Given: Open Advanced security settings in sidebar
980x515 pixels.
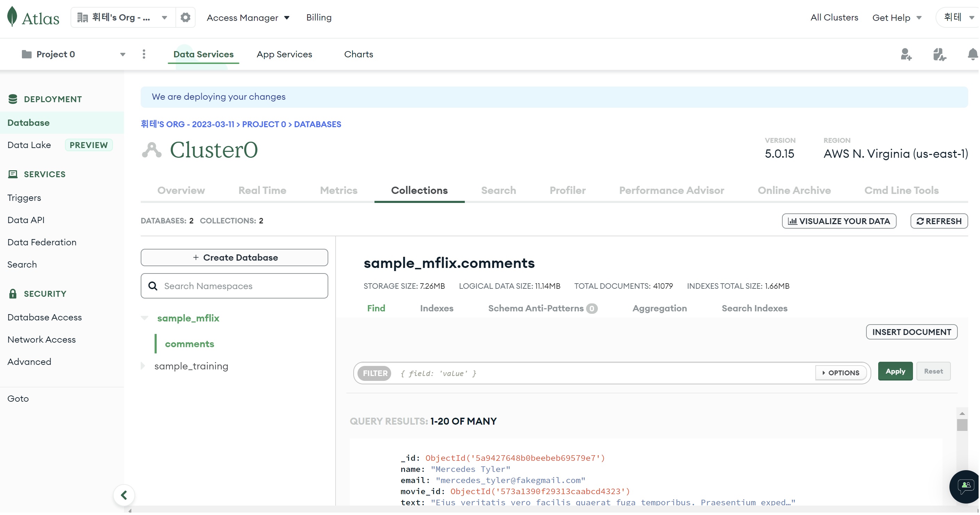Looking at the screenshot, I should 29,362.
